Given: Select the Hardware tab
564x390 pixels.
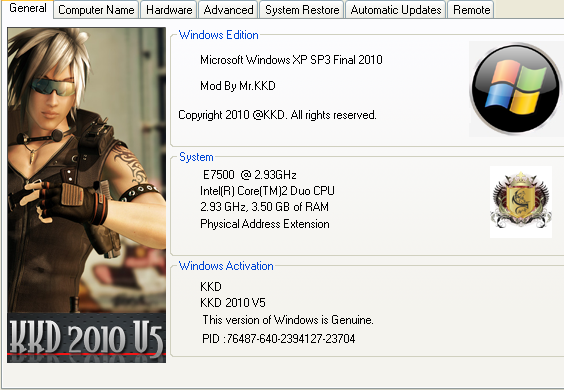Looking at the screenshot, I should point(169,10).
